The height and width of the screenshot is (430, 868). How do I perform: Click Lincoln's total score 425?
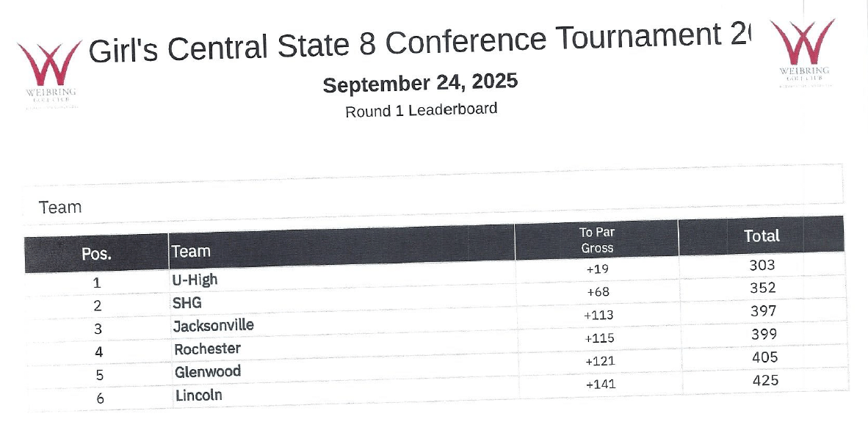click(x=765, y=380)
